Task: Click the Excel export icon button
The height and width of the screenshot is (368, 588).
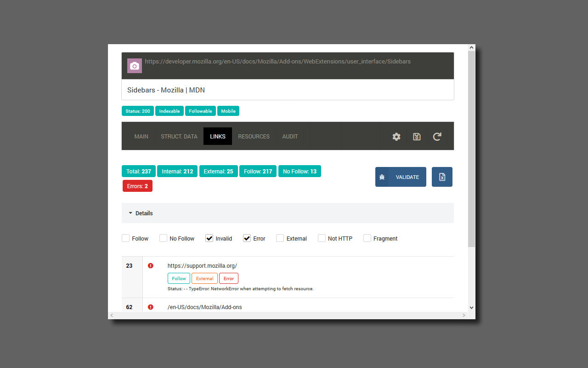Action: (x=442, y=177)
